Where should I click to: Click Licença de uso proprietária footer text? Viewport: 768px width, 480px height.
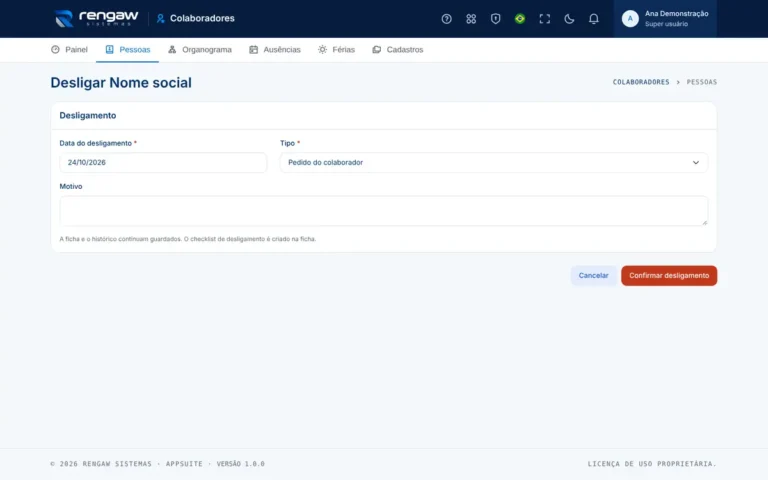652,464
